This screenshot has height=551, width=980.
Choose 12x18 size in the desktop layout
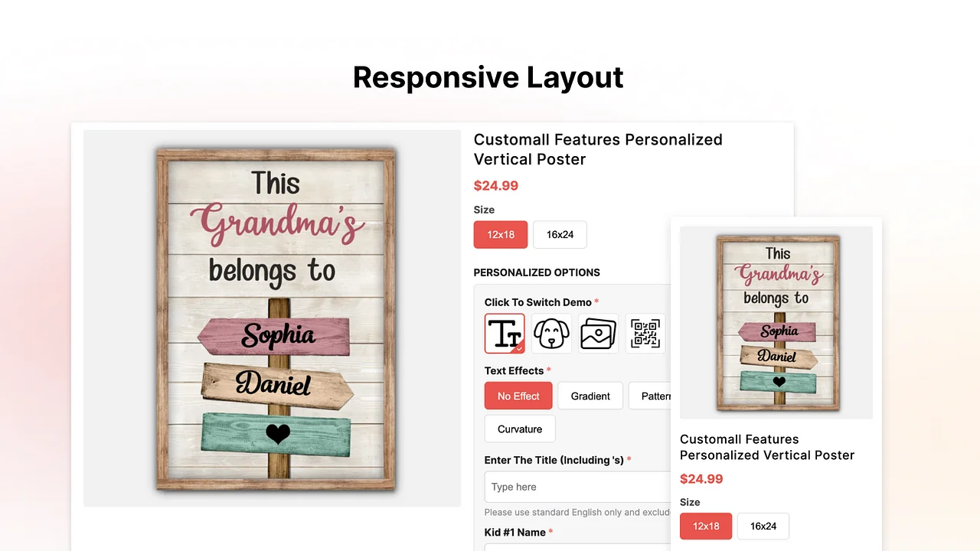coord(501,235)
